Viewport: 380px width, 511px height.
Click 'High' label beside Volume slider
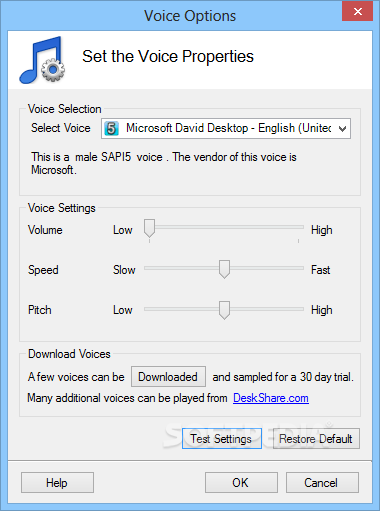322,230
